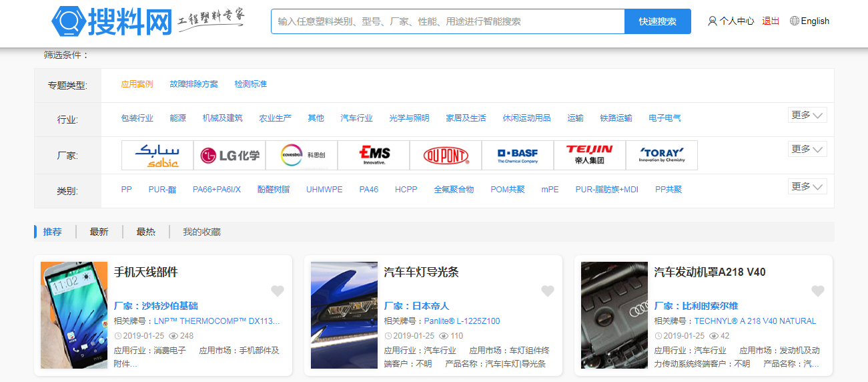The height and width of the screenshot is (382, 868).
Task: Click the plastics search input field
Action: [447, 21]
